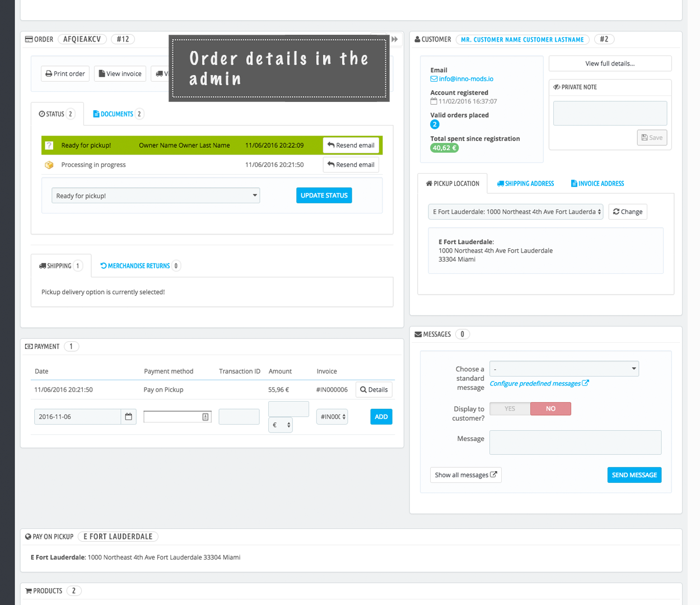Image resolution: width=700 pixels, height=605 pixels.
Task: Click the Products cart icon
Action: pos(29,591)
